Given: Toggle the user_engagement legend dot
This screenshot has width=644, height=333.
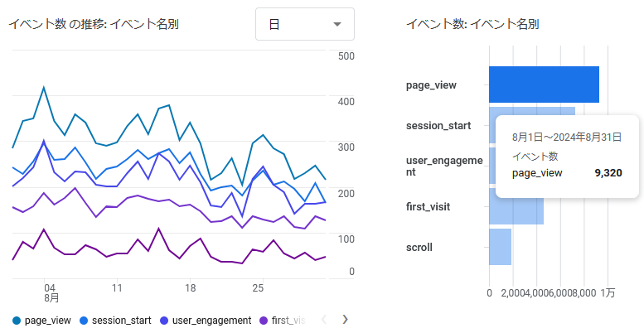Looking at the screenshot, I should 164,321.
